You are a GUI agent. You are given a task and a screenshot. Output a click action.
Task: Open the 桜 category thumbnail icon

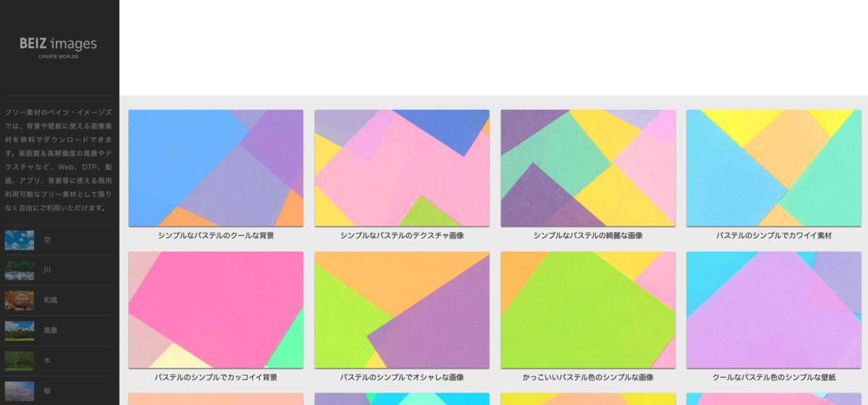coord(20,391)
